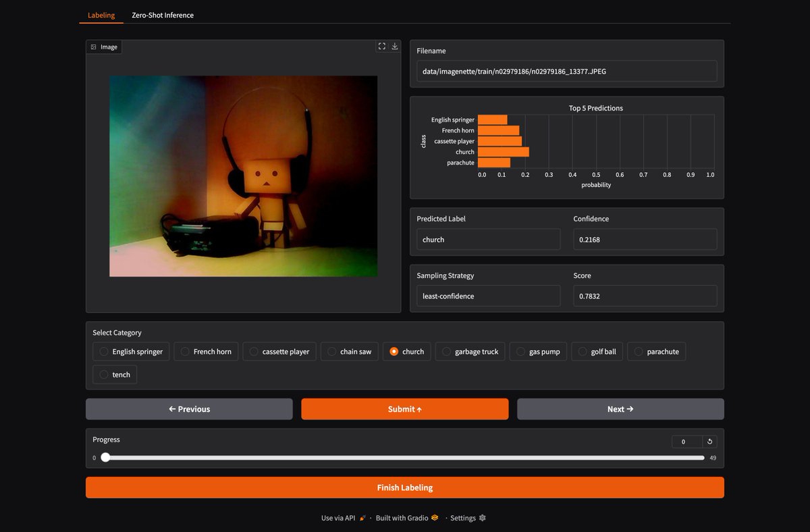Open the Labeling tab
The width and height of the screenshot is (810, 532).
(x=101, y=15)
